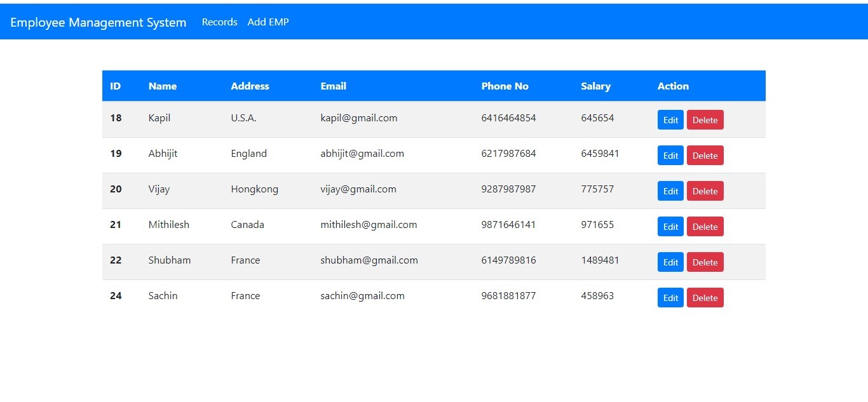This screenshot has width=868, height=402.
Task: Open Edit for Mithilesh's entry
Action: tap(670, 227)
